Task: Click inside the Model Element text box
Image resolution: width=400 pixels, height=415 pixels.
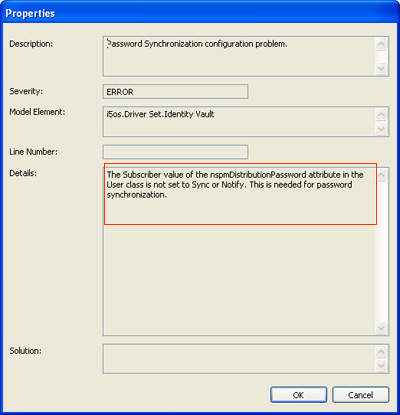Action: coord(239,122)
